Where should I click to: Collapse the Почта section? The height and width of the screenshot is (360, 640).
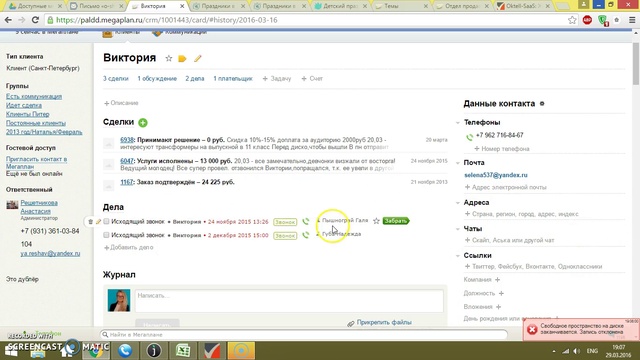(458, 163)
